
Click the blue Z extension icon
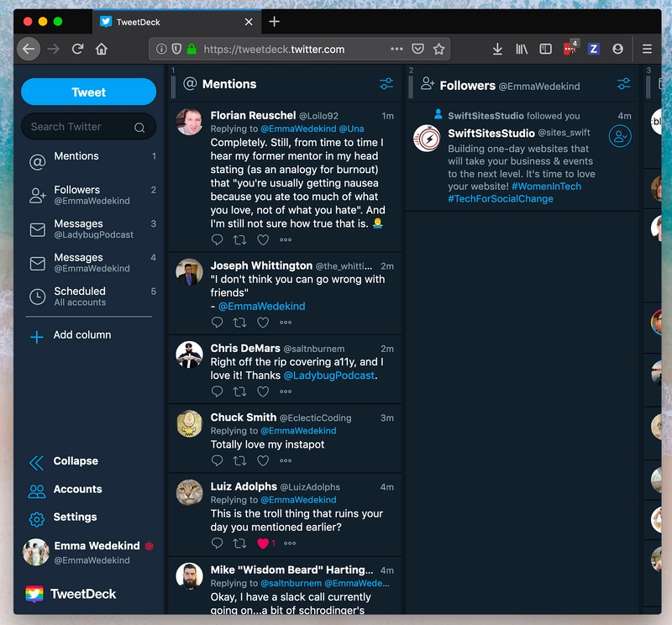click(594, 49)
